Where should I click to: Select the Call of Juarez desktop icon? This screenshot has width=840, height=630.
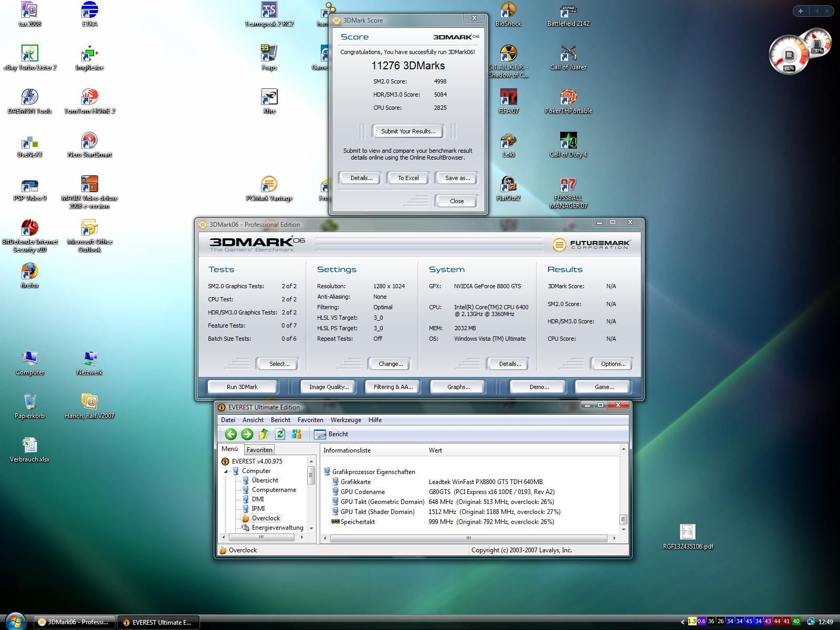point(569,58)
